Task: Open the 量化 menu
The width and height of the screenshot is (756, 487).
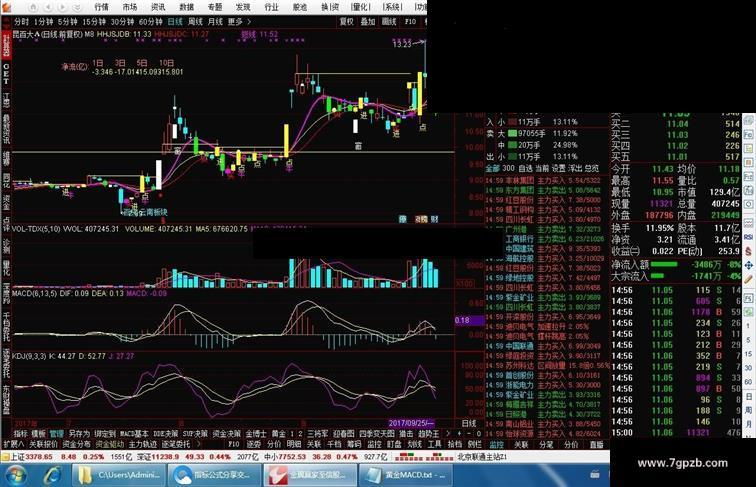Action: [x=360, y=7]
